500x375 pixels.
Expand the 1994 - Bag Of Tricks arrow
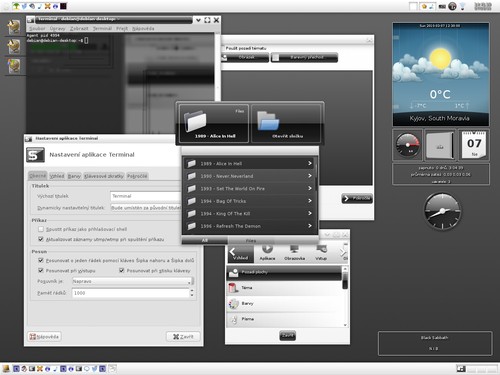(310, 201)
